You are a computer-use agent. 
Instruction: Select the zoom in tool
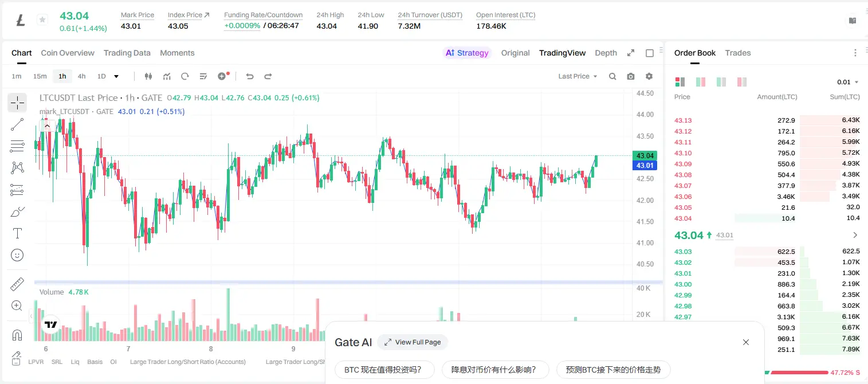tap(17, 306)
